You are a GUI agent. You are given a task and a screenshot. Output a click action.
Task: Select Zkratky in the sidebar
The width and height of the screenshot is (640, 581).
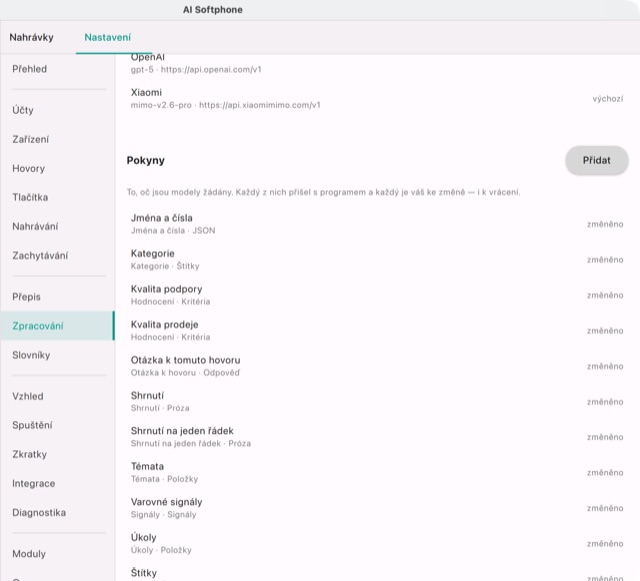click(x=57, y=454)
